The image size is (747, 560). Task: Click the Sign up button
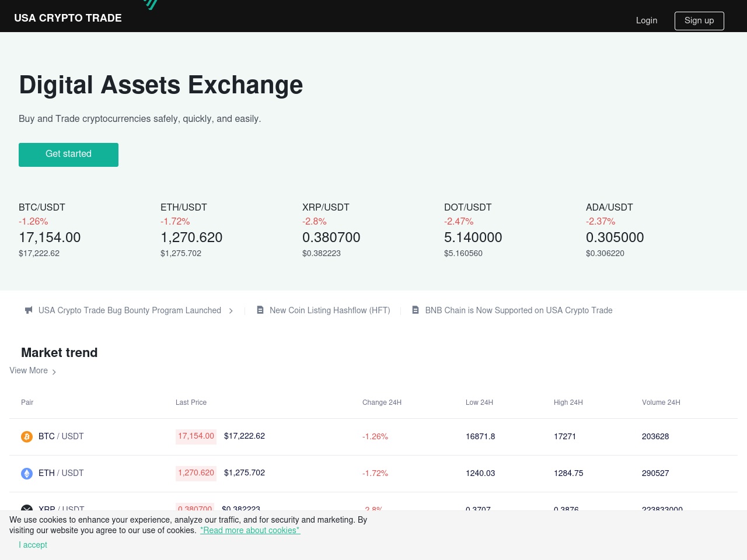click(x=699, y=20)
